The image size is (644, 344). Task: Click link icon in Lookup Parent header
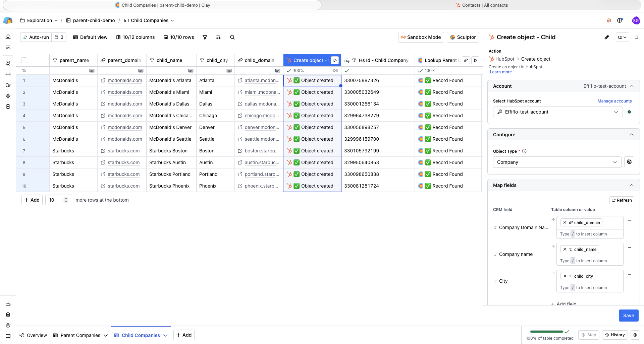(466, 60)
